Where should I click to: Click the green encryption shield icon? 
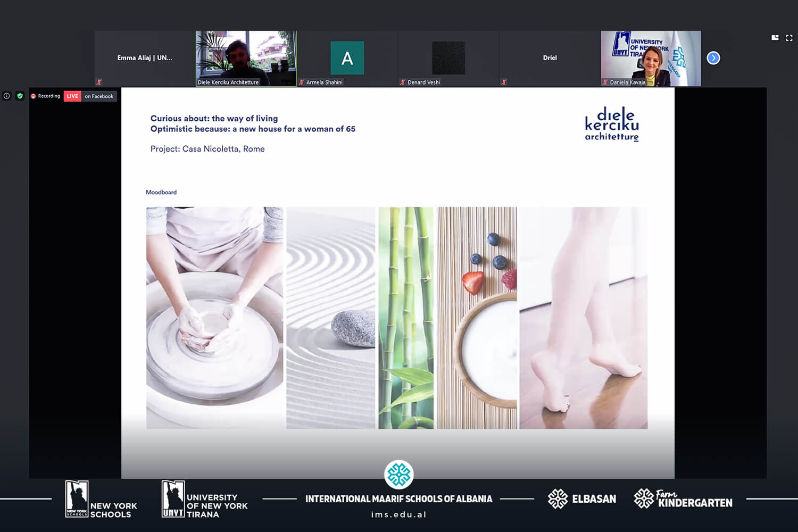tap(20, 96)
